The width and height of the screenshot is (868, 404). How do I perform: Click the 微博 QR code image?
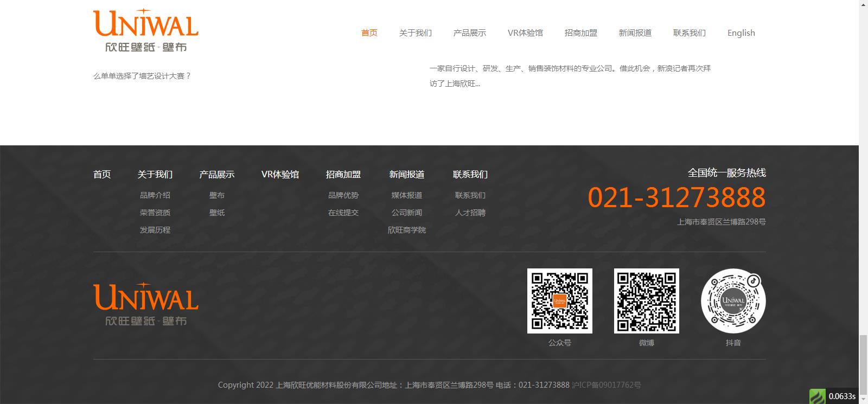point(646,301)
